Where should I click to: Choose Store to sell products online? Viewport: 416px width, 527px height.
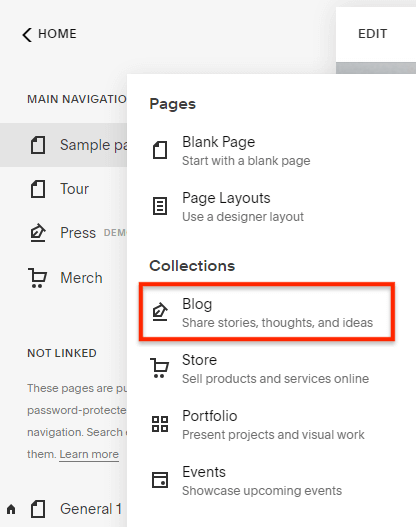(x=267, y=368)
